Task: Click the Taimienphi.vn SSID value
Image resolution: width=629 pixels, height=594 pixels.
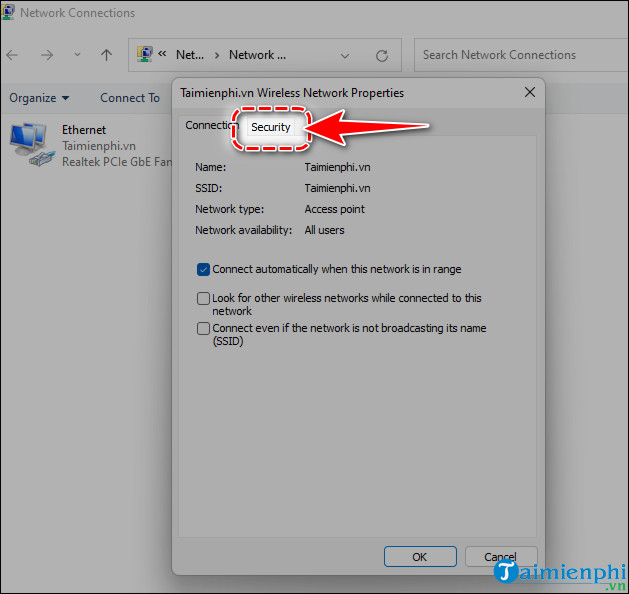Action: tap(337, 189)
